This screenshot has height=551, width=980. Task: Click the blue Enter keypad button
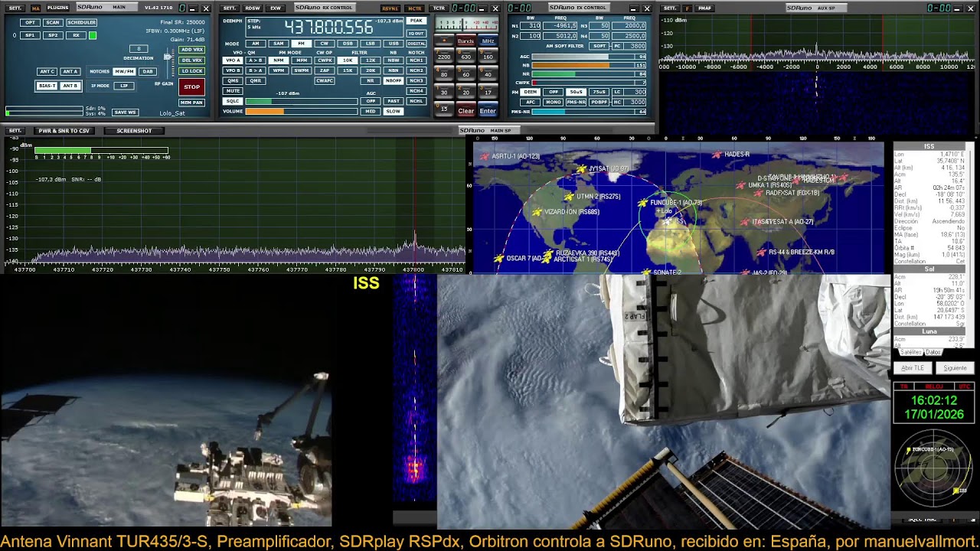click(488, 111)
